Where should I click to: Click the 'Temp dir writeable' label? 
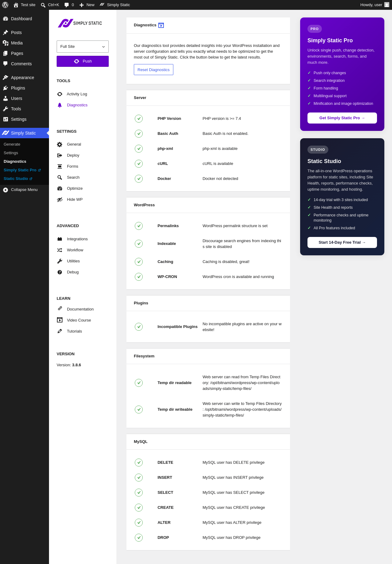click(175, 410)
